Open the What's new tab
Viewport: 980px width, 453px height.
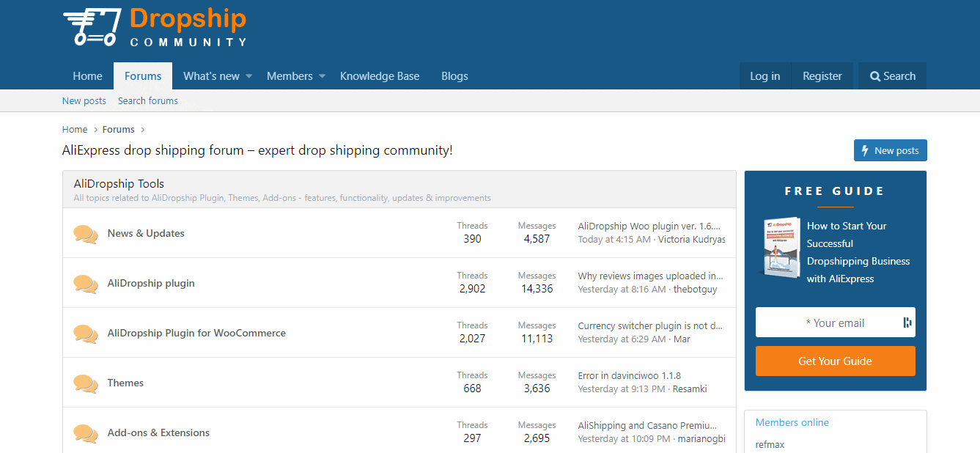211,76
